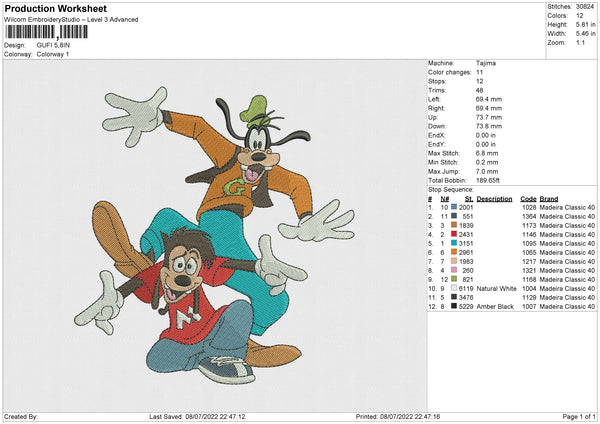Click the 'Brand' column header
Image resolution: width=600 pixels, height=424 pixels.
[549, 199]
